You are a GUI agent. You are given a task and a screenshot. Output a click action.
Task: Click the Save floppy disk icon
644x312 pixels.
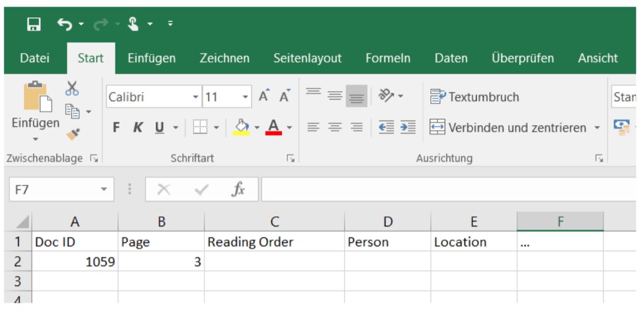coord(34,25)
